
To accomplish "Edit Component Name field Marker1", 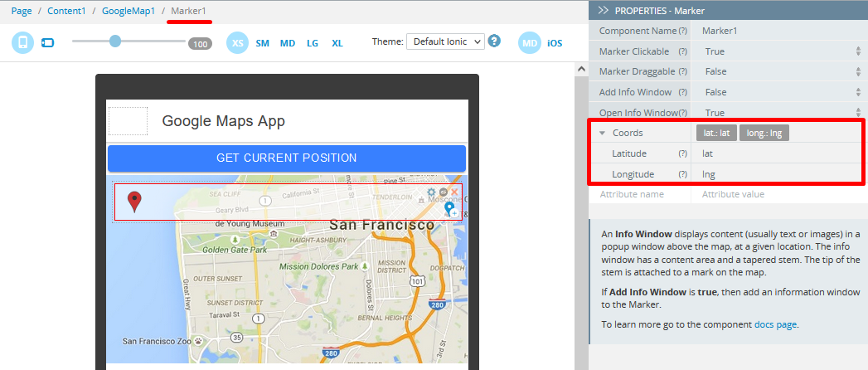I will click(780, 31).
